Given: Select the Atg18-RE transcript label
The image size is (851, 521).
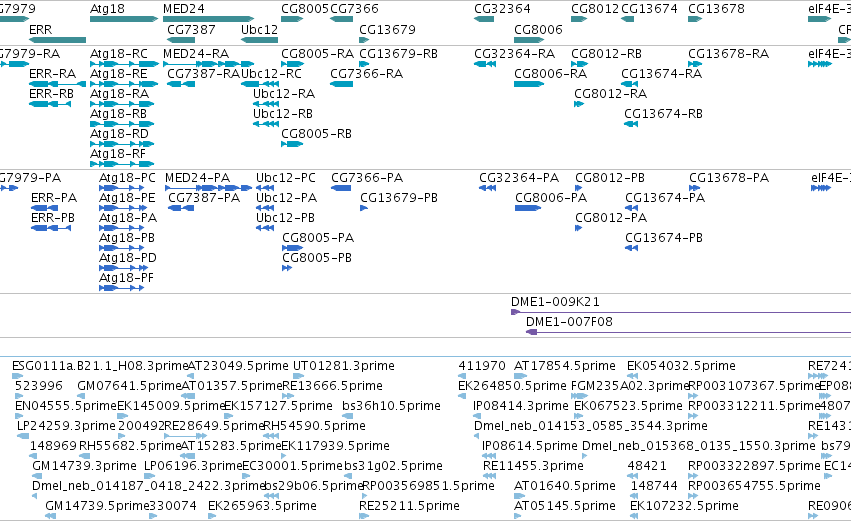Looking at the screenshot, I should click(x=118, y=74).
